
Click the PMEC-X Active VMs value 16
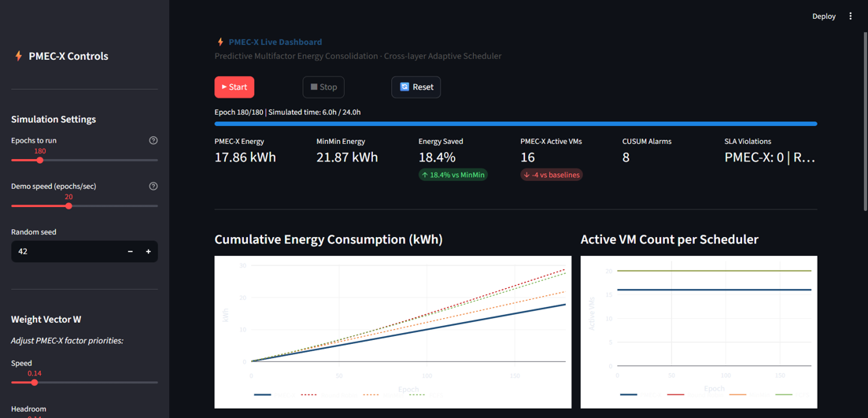tap(527, 157)
